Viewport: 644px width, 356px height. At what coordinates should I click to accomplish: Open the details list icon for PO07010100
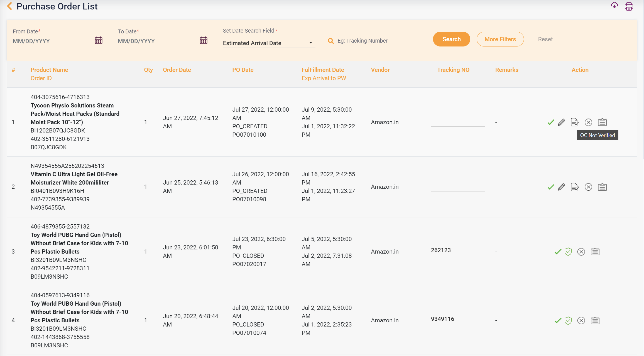[x=602, y=122]
